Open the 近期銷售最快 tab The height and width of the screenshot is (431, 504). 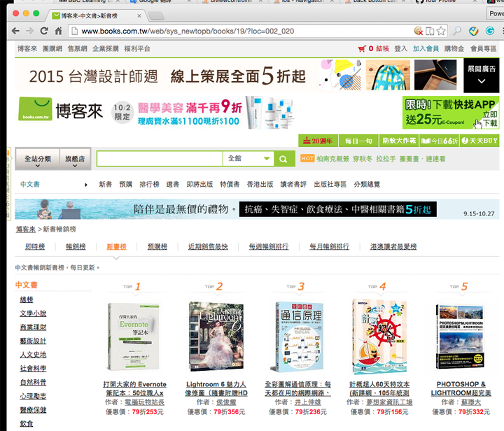pos(208,246)
